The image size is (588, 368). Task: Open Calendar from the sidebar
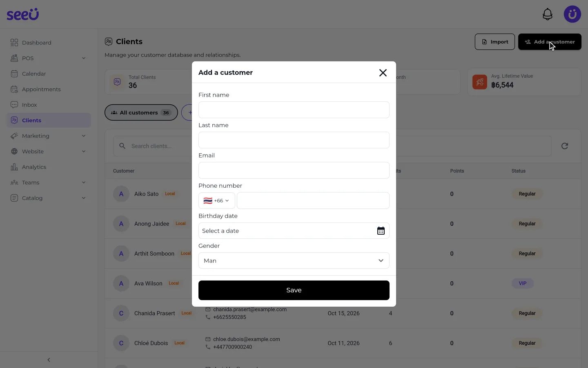[x=49, y=74]
